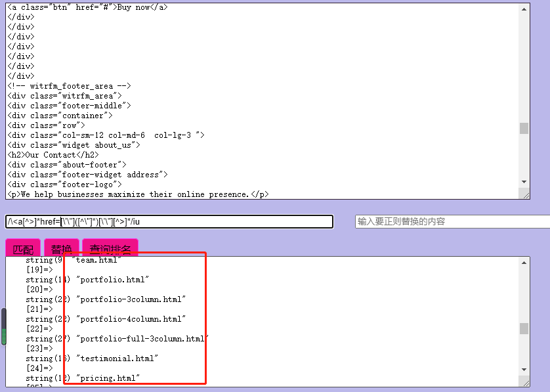Click resize handle of HTML source textarea
The width and height of the screenshot is (550, 392).
tap(524, 194)
